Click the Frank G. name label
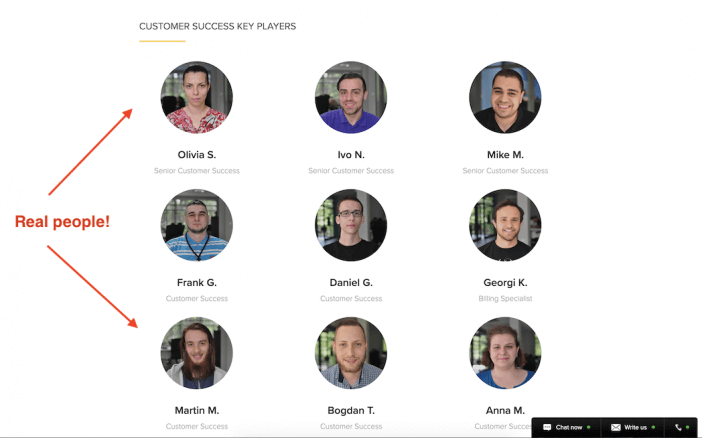The image size is (702, 438). point(197,283)
